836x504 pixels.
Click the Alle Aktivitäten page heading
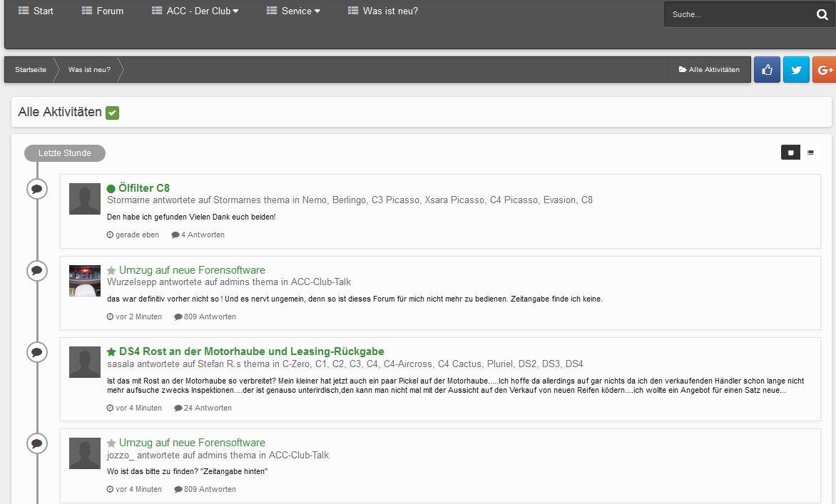(60, 112)
